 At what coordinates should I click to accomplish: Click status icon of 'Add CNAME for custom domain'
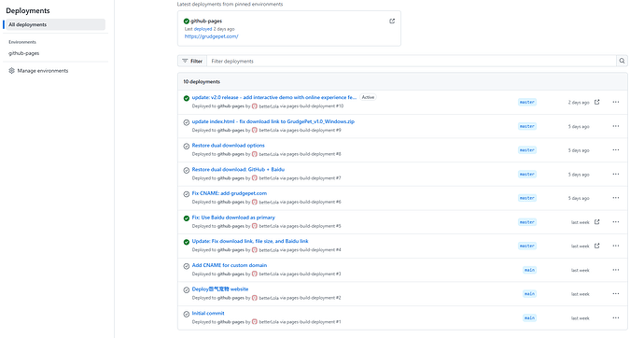click(x=187, y=266)
